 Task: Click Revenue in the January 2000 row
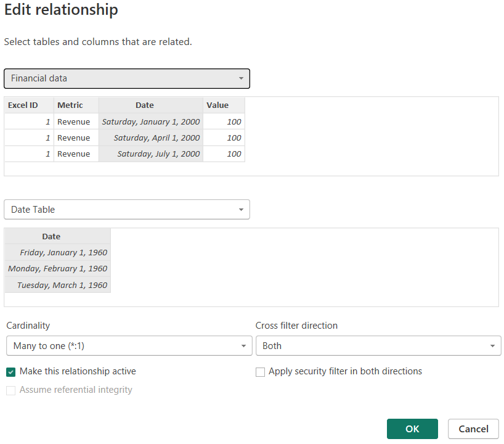pos(76,121)
